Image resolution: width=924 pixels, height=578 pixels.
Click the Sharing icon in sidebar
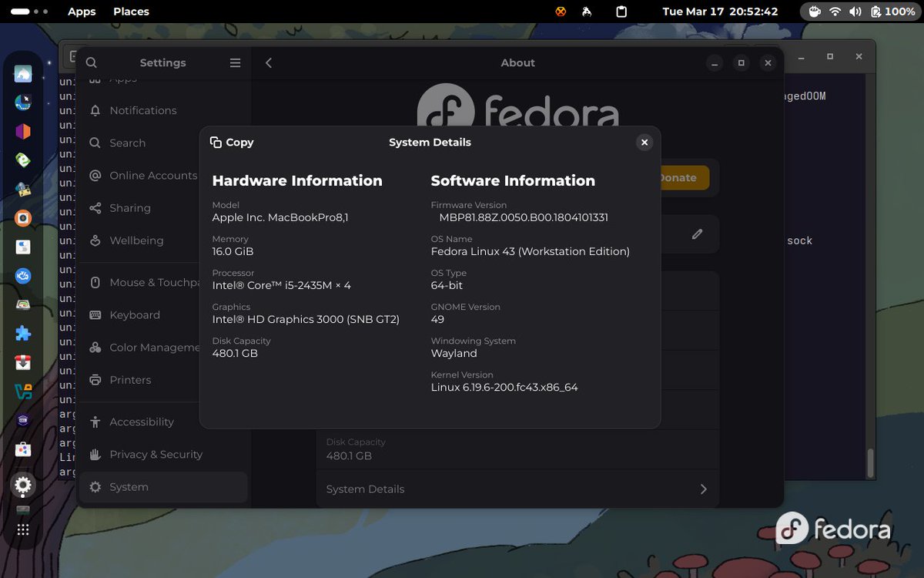pyautogui.click(x=95, y=208)
